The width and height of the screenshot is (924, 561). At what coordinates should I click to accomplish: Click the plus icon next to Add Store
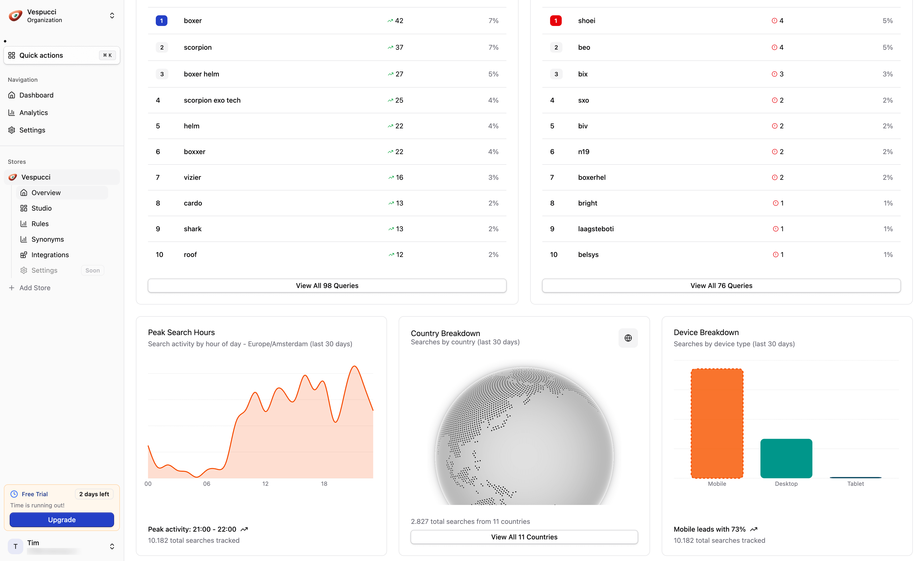point(12,288)
